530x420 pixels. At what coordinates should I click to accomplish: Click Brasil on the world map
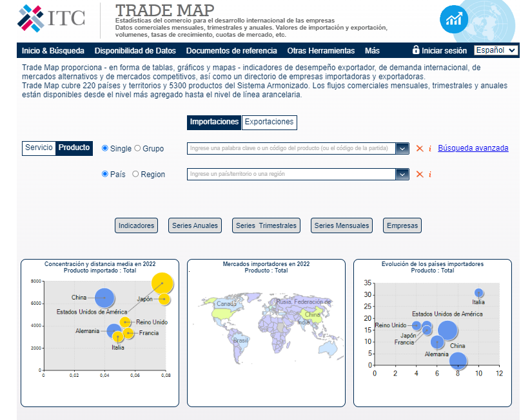coord(240,340)
